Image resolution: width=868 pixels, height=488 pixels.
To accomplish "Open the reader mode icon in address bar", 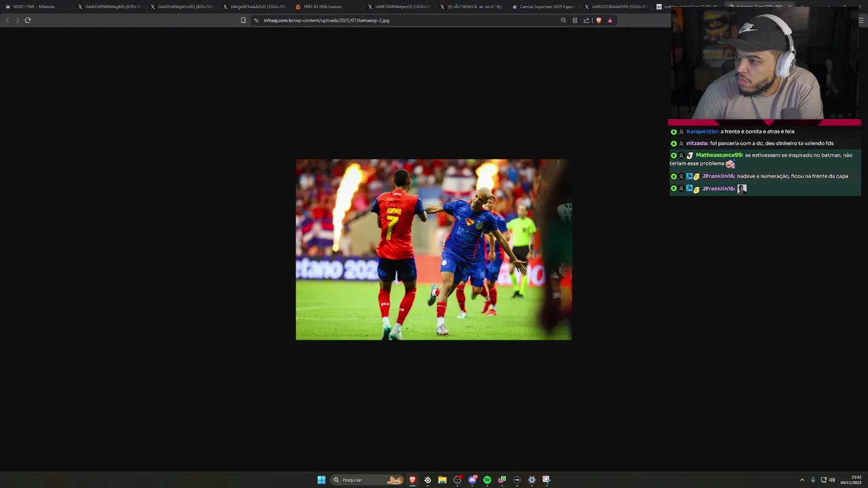I will [574, 20].
